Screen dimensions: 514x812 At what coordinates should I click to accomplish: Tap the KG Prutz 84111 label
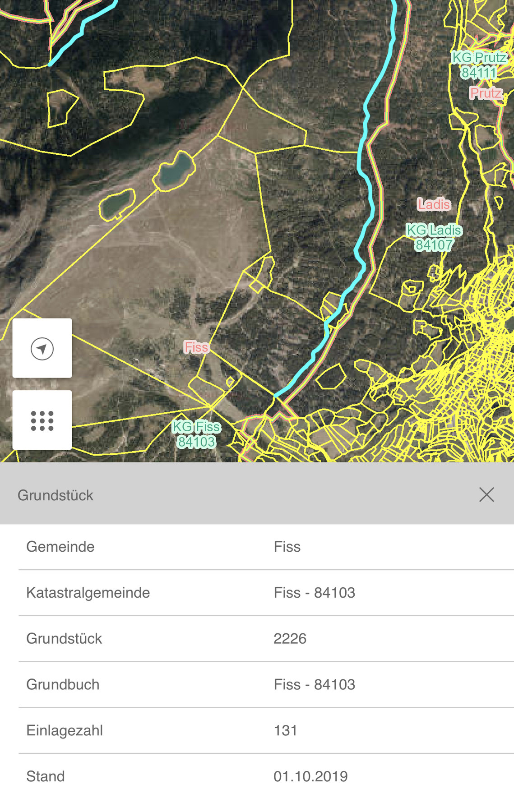pos(479,65)
